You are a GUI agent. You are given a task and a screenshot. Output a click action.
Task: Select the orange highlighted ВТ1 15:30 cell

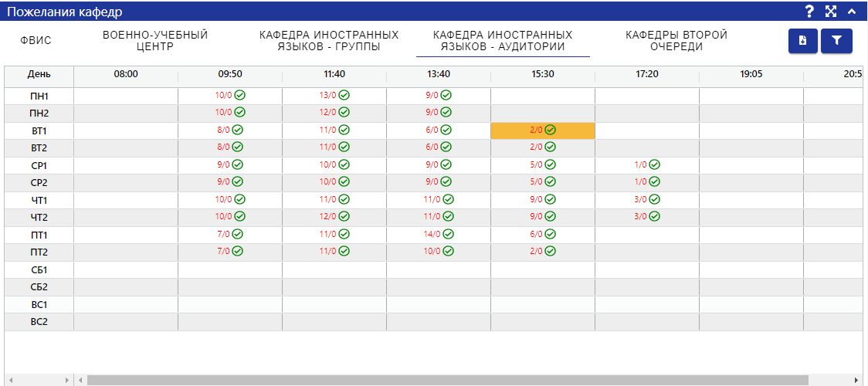pyautogui.click(x=542, y=130)
